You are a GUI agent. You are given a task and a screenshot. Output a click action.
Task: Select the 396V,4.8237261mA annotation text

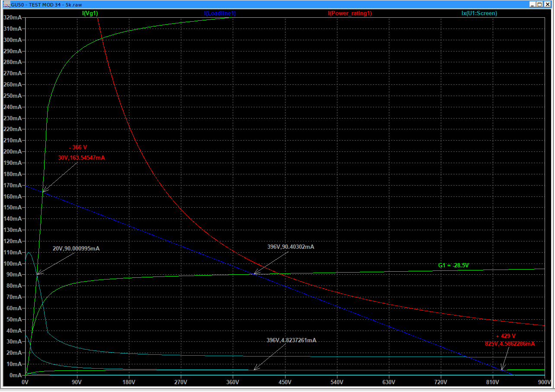tap(292, 340)
